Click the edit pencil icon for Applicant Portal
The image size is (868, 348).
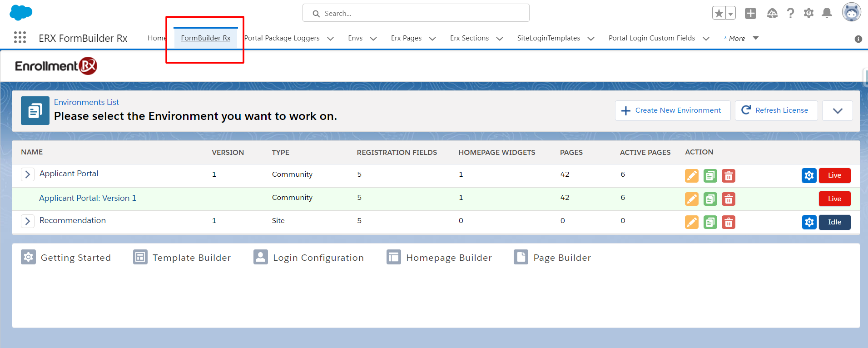[691, 175]
